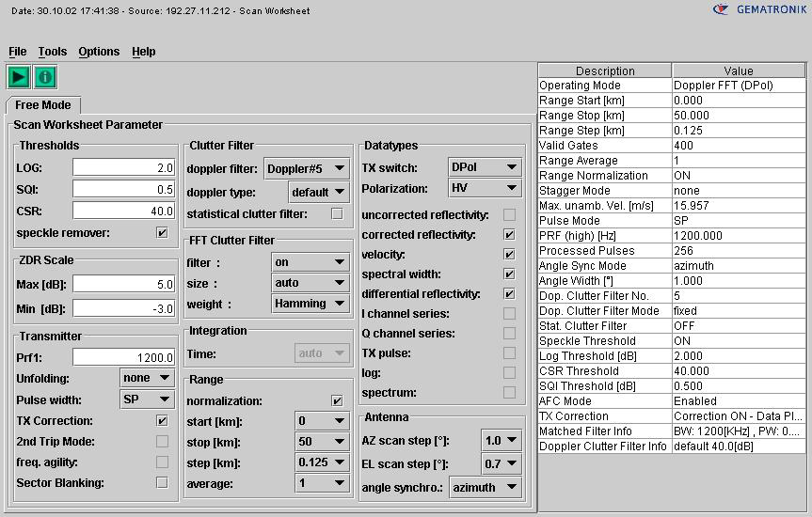Open the FFT filter on/off dropdown
812x517 pixels.
310,262
